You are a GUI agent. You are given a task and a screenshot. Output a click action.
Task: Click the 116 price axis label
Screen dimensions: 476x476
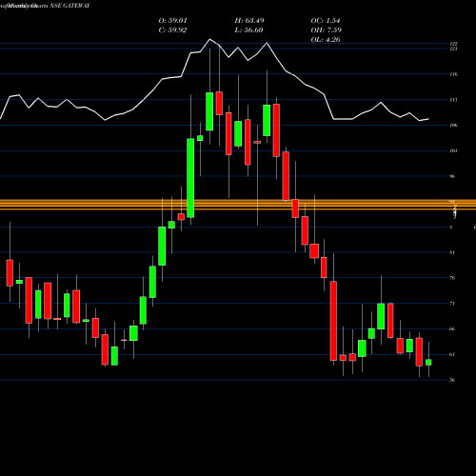(453, 74)
